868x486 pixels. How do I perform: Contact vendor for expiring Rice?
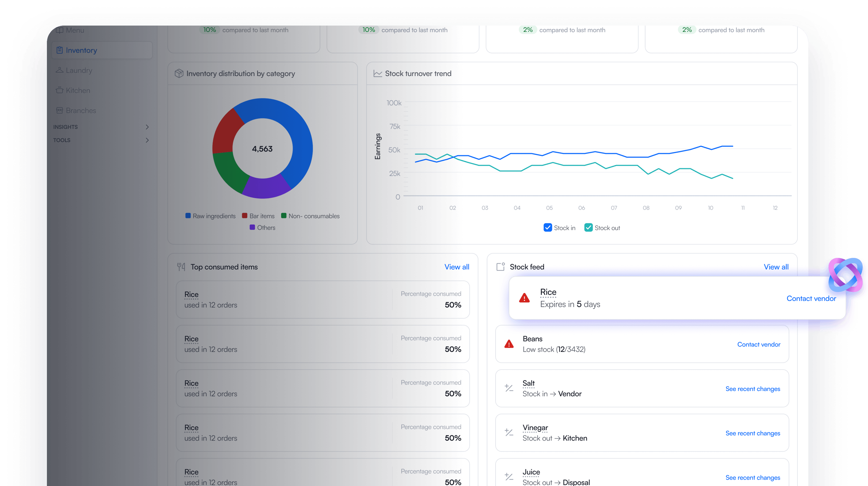pyautogui.click(x=811, y=298)
